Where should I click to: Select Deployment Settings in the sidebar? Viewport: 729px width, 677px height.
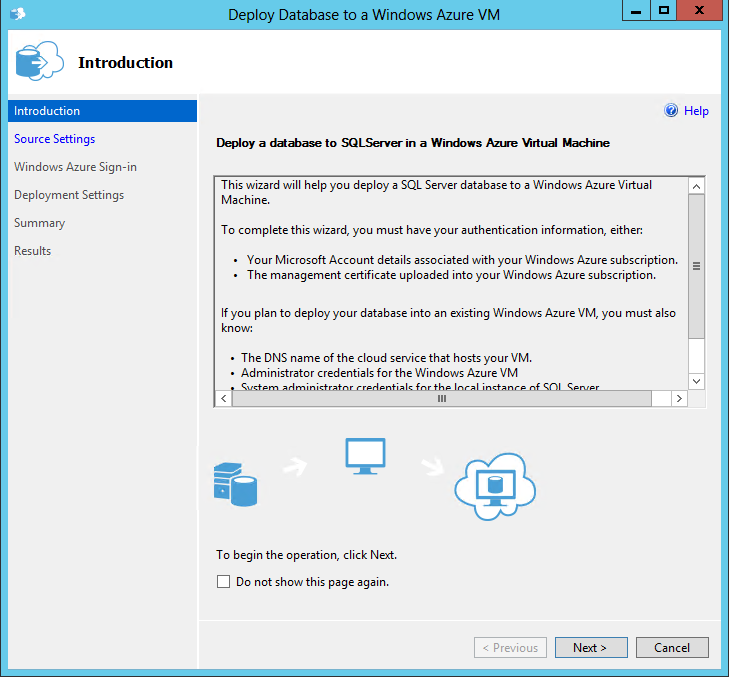[69, 195]
